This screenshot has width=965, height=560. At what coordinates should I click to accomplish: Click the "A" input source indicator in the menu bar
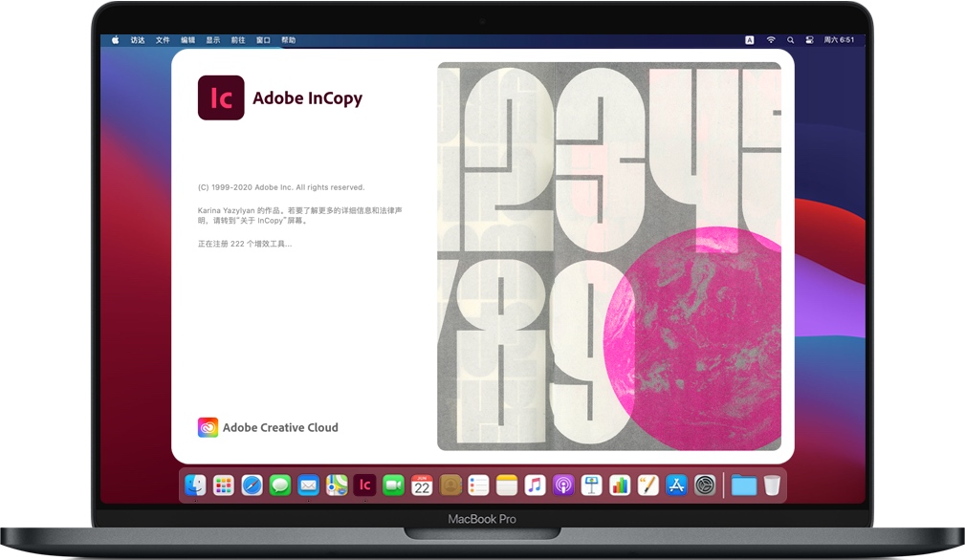(x=751, y=39)
